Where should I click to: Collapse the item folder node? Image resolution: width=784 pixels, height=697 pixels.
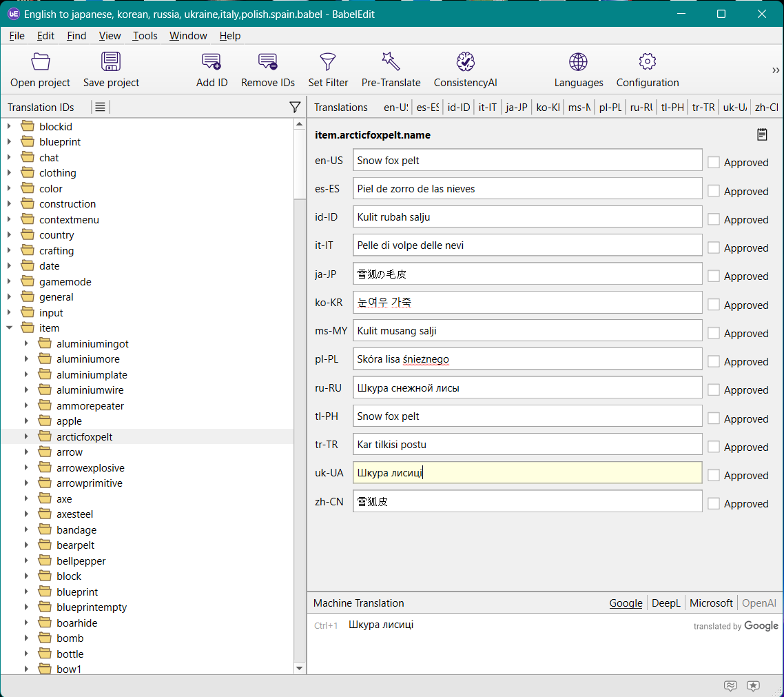tap(10, 328)
